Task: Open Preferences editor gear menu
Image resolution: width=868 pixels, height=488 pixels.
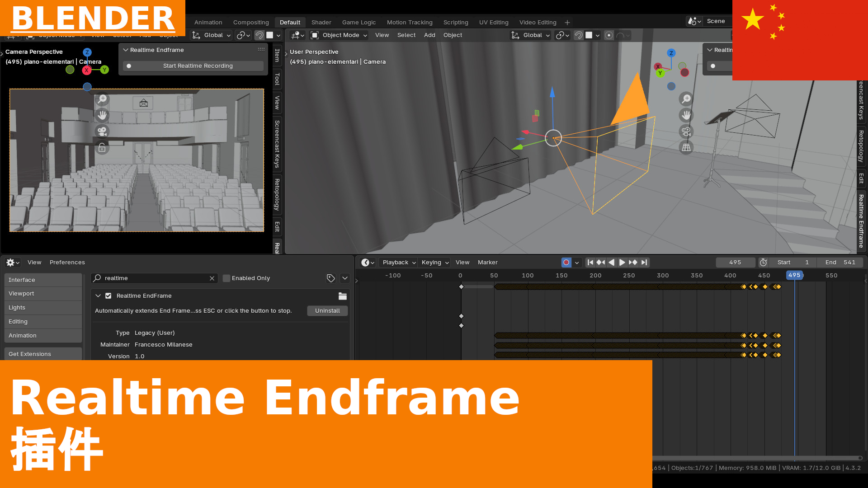Action: pyautogui.click(x=13, y=263)
